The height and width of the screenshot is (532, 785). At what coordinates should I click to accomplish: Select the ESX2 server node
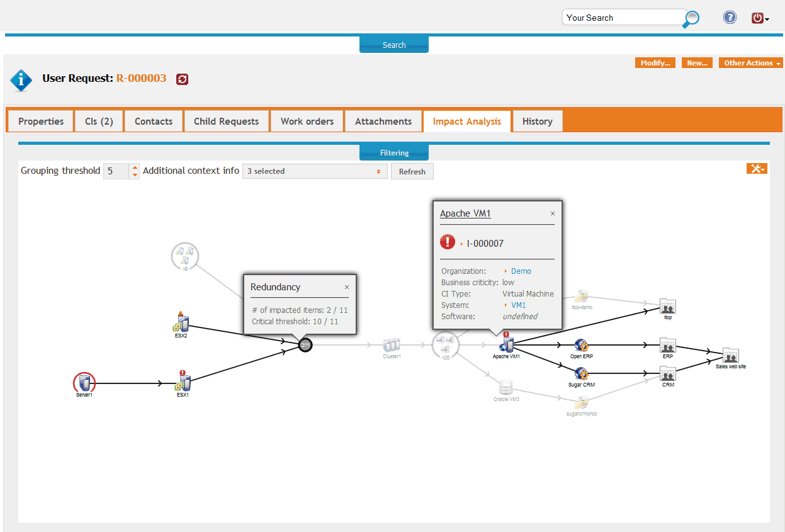(x=182, y=322)
